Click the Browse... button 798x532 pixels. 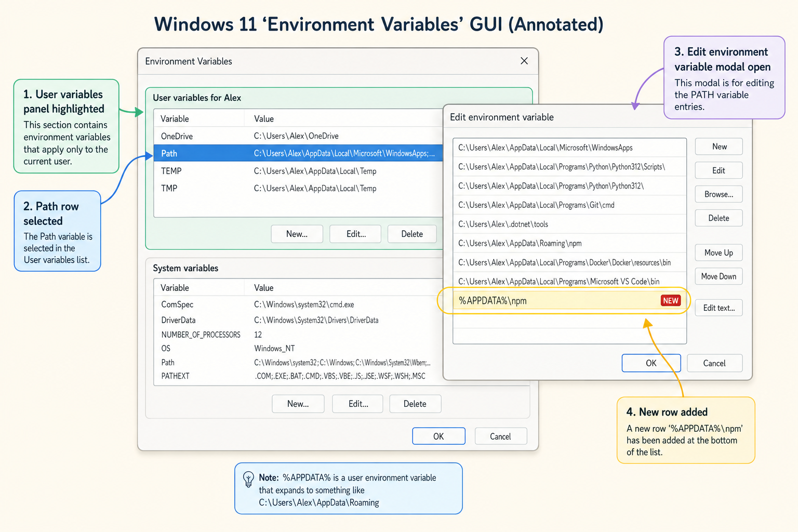(x=719, y=194)
